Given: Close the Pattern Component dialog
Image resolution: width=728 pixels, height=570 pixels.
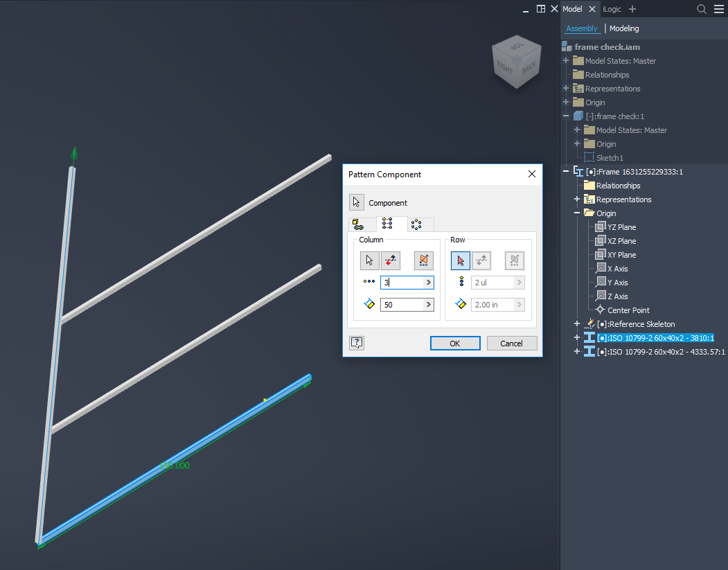Looking at the screenshot, I should (531, 174).
